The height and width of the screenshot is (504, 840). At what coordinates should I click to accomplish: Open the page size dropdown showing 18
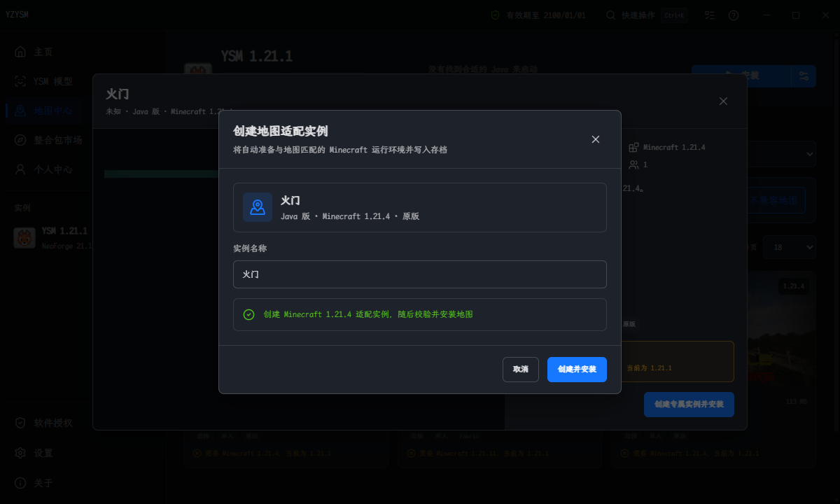(x=790, y=247)
